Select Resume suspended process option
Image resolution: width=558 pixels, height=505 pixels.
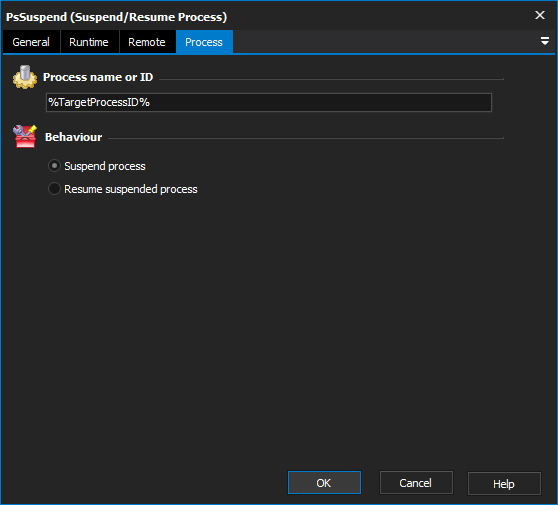[x=54, y=189]
